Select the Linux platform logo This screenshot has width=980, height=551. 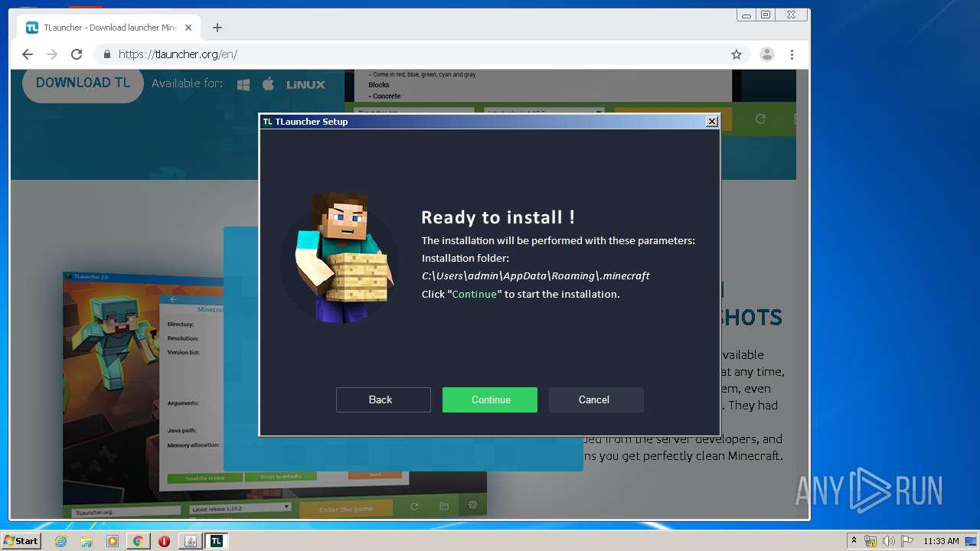[305, 85]
